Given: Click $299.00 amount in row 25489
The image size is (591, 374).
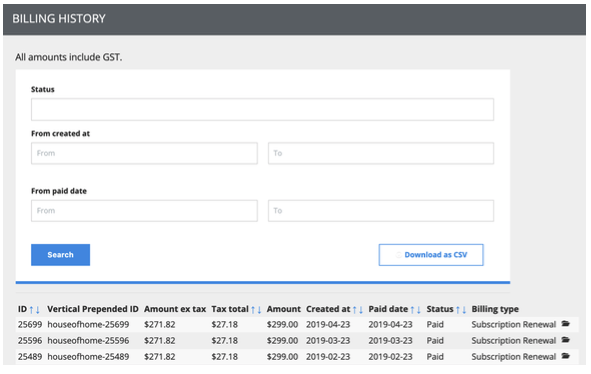Looking at the screenshot, I should [x=282, y=357].
